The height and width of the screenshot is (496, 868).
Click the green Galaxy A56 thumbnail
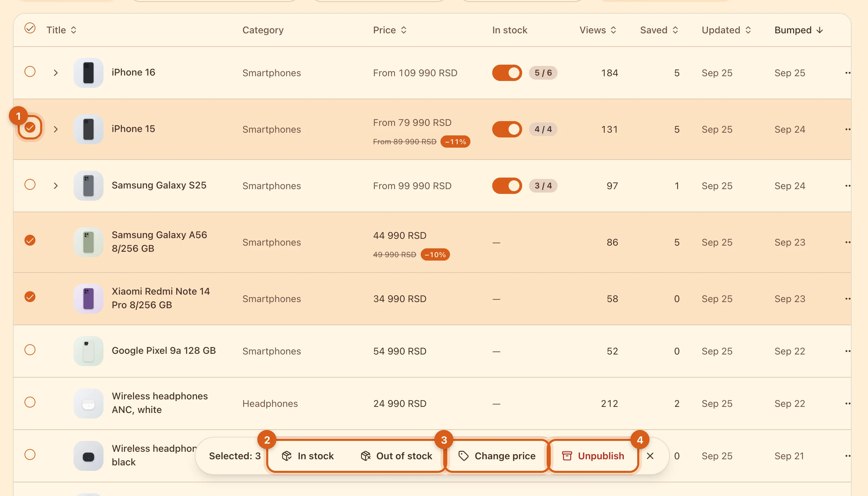coord(89,243)
